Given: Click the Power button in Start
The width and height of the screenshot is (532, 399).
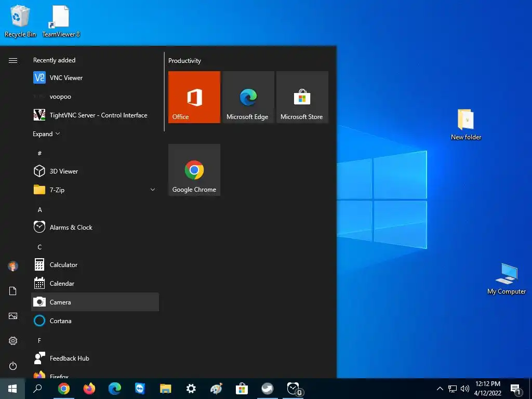Looking at the screenshot, I should 13,366.
